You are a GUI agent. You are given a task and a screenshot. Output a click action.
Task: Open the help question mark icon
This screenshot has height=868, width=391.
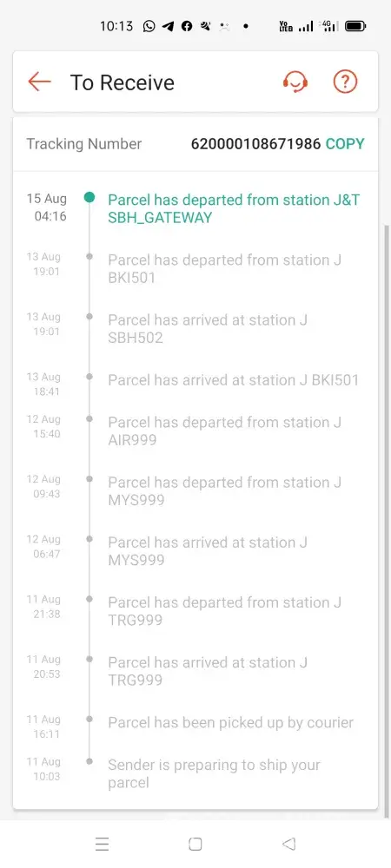[345, 82]
